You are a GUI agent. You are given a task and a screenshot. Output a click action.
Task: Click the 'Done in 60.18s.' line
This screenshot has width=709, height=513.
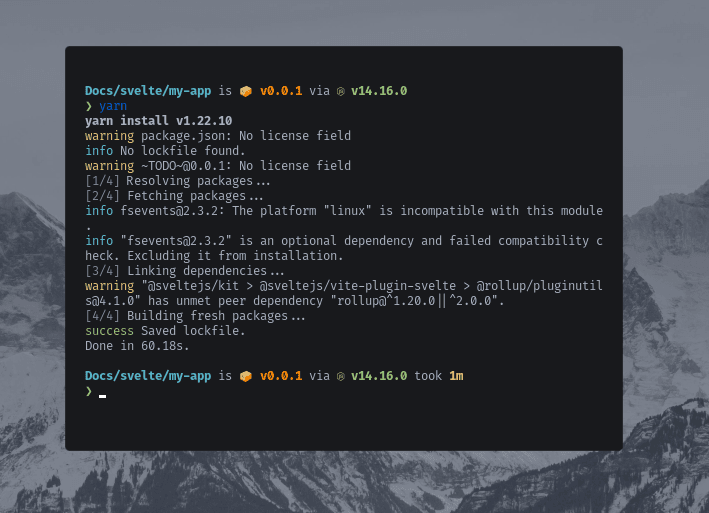[137, 346]
